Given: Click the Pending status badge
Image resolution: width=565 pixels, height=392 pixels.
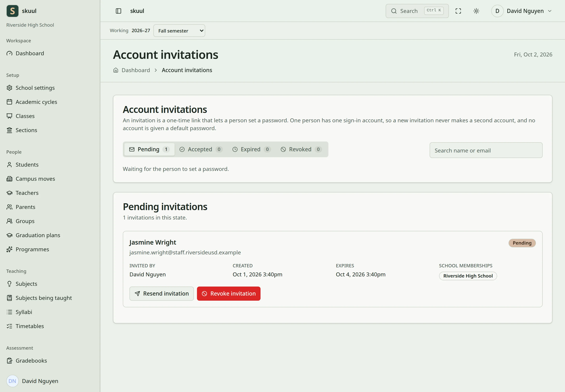Looking at the screenshot, I should pos(522,243).
